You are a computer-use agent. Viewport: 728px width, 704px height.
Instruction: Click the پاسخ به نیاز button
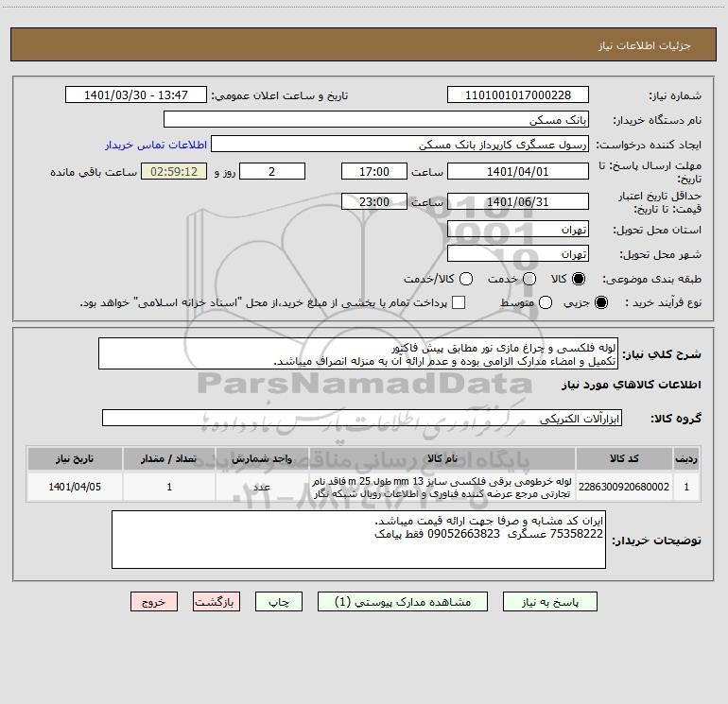coord(550,602)
